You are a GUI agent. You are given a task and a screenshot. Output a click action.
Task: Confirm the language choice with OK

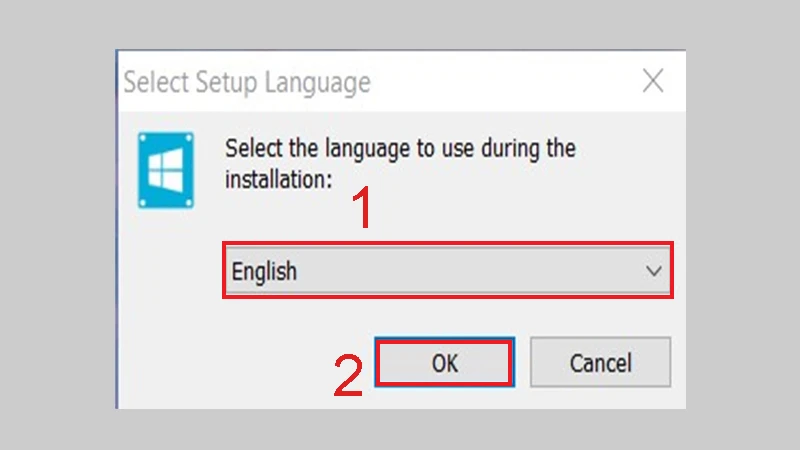click(444, 363)
